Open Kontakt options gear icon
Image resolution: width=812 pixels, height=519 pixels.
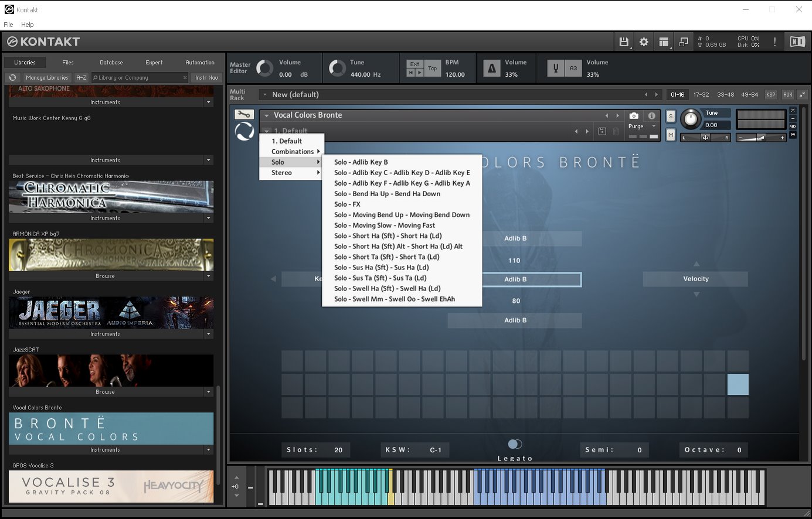(644, 42)
